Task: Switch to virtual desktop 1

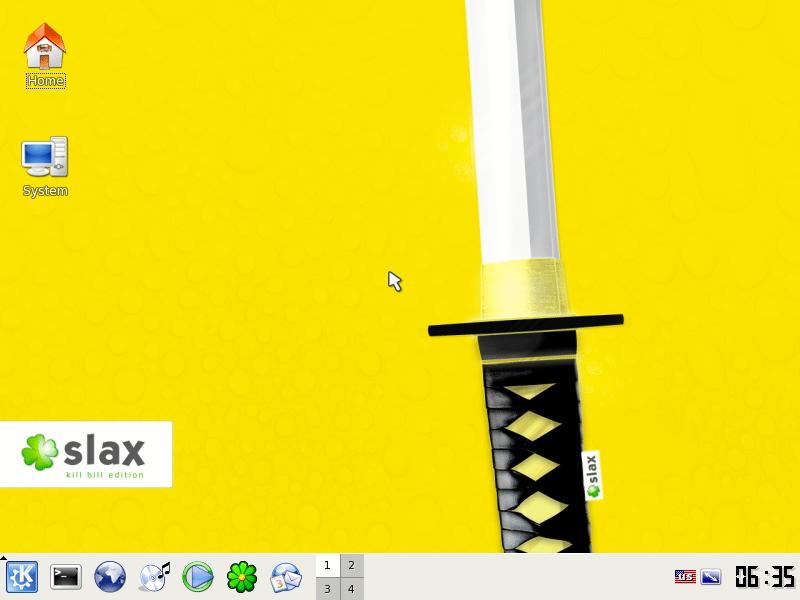Action: [x=327, y=566]
